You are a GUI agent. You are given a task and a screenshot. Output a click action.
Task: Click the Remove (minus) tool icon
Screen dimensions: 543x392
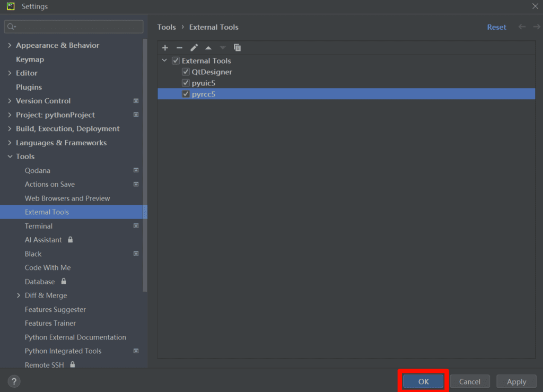tap(179, 48)
